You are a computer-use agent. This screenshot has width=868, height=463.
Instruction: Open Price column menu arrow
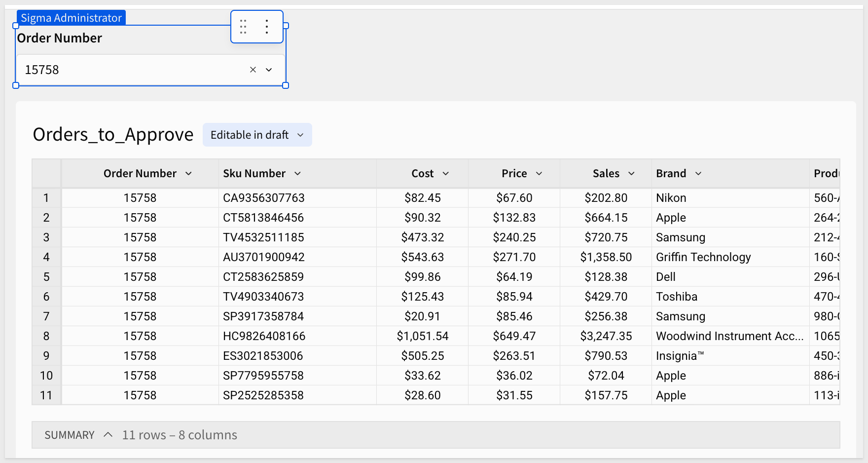click(x=539, y=174)
